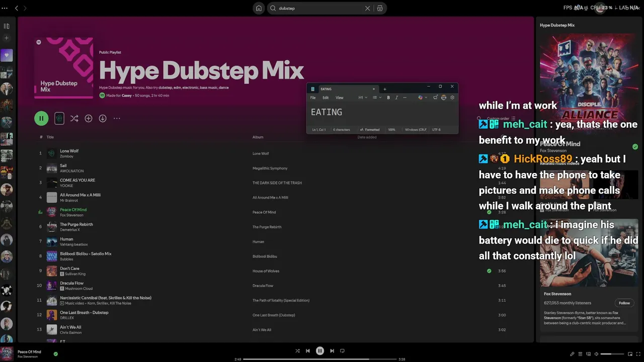Open the miniplayer icon
The image size is (644, 362).
(x=630, y=354)
